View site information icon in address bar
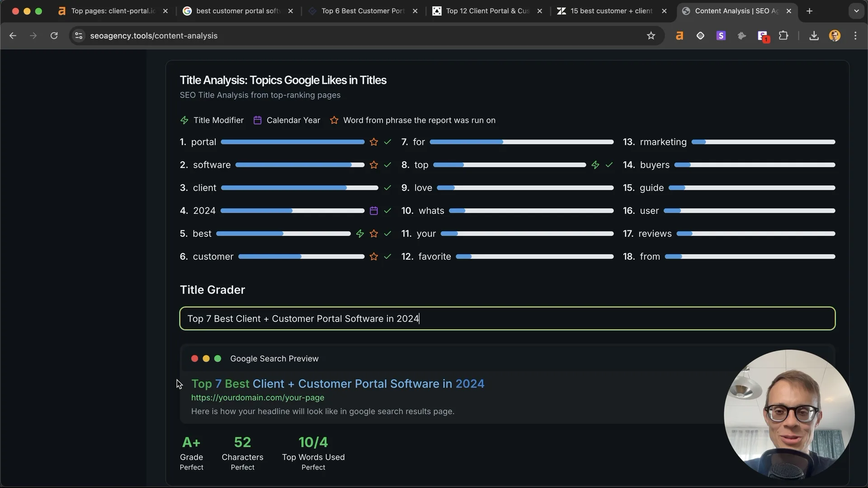The image size is (868, 488). click(79, 36)
